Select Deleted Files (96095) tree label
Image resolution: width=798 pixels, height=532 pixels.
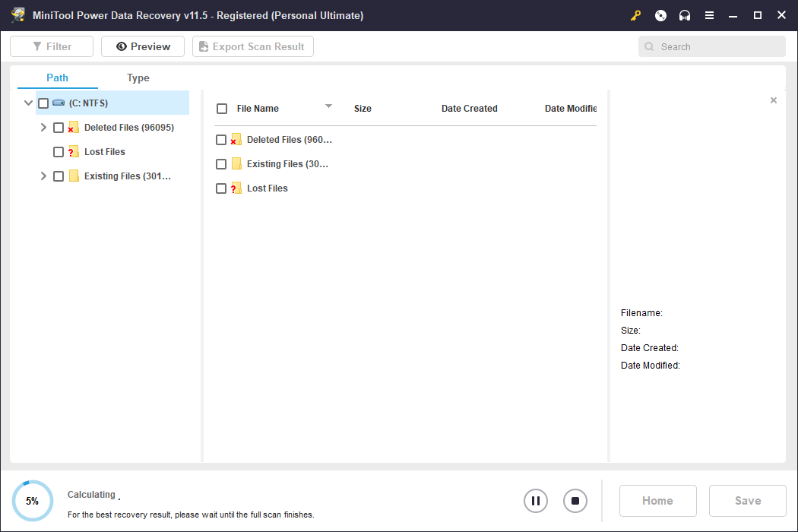pos(129,127)
